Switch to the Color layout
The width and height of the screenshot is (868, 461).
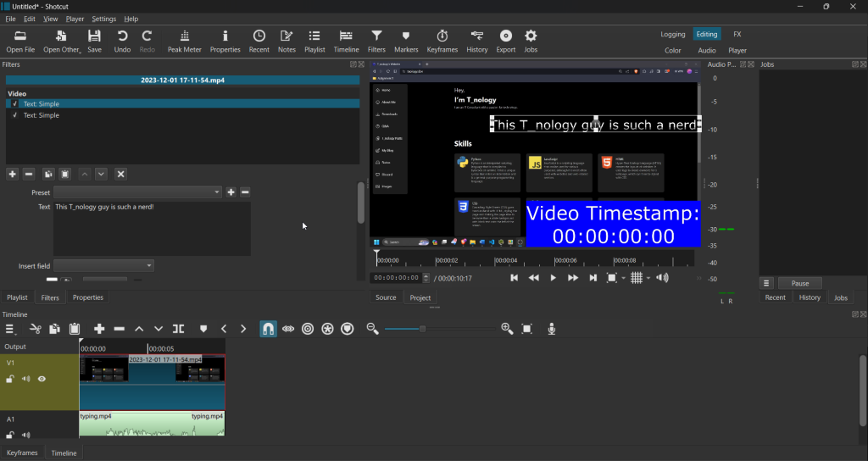point(672,50)
